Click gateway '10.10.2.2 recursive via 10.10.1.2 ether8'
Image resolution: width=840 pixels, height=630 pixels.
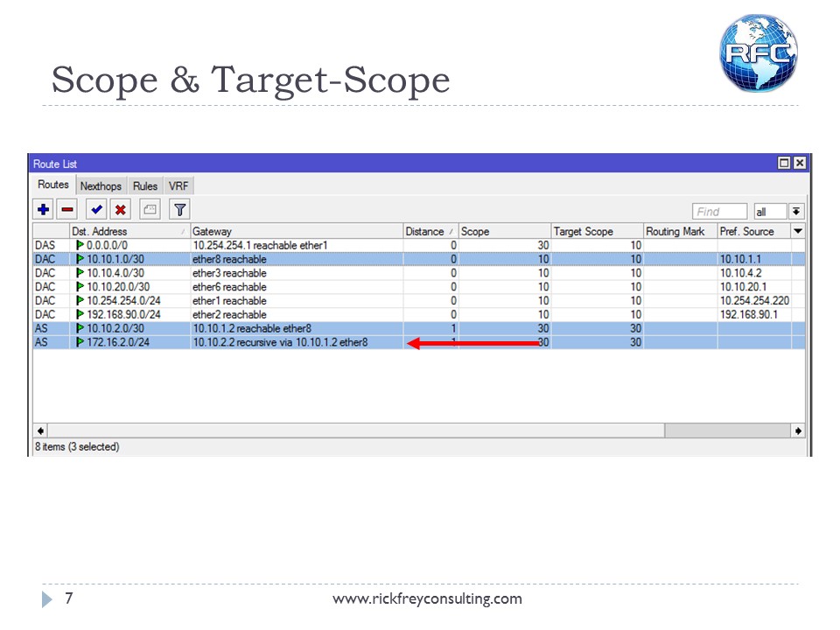280,342
